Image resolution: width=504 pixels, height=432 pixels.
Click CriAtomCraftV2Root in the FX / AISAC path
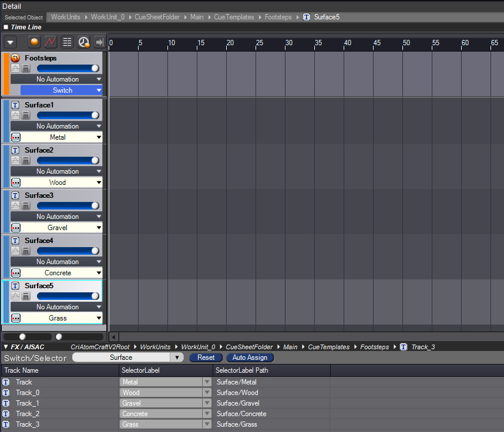(100, 347)
